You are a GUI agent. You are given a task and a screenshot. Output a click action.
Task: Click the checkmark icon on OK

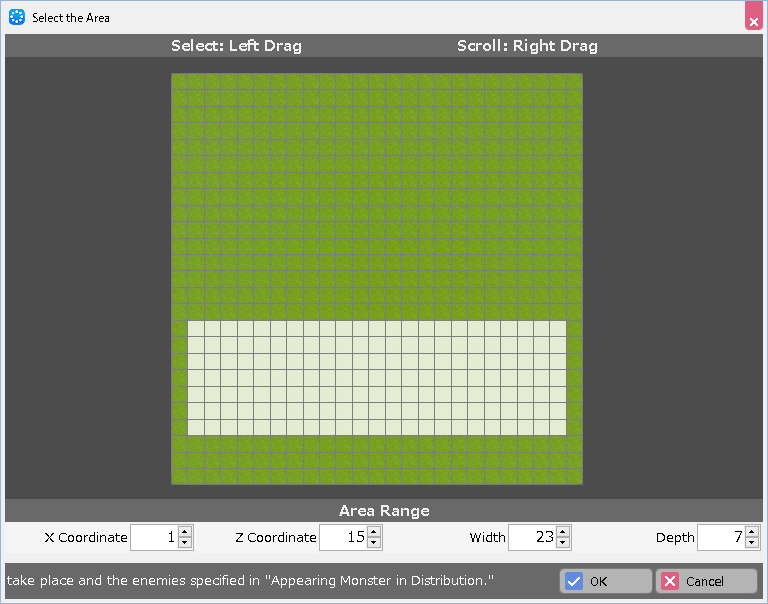click(x=574, y=581)
